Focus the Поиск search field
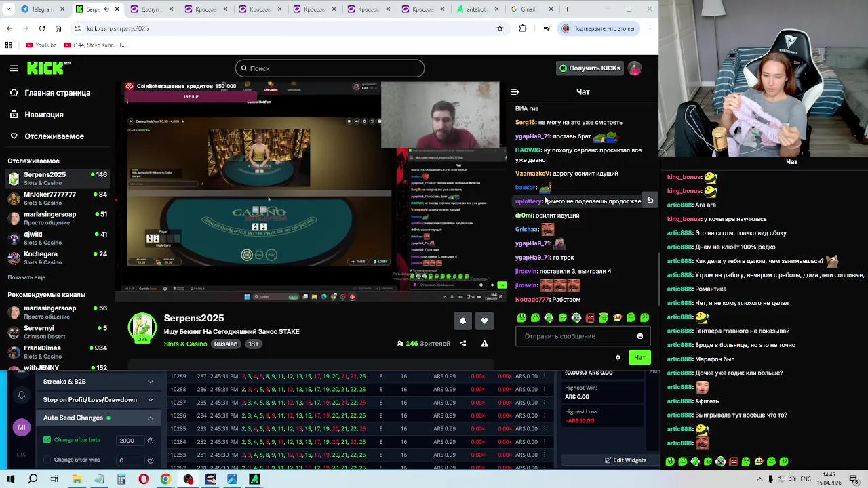This screenshot has height=488, width=868. tap(330, 68)
